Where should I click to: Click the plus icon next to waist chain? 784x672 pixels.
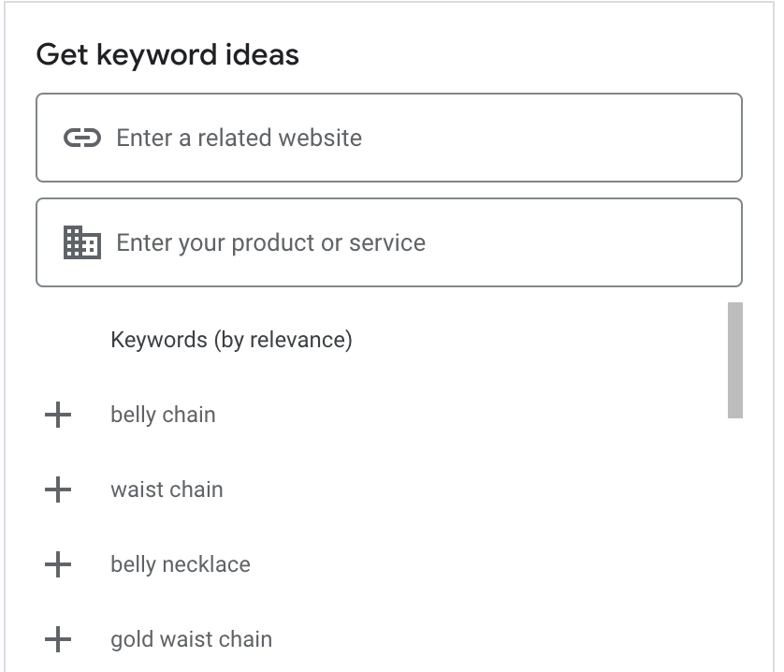pos(58,489)
